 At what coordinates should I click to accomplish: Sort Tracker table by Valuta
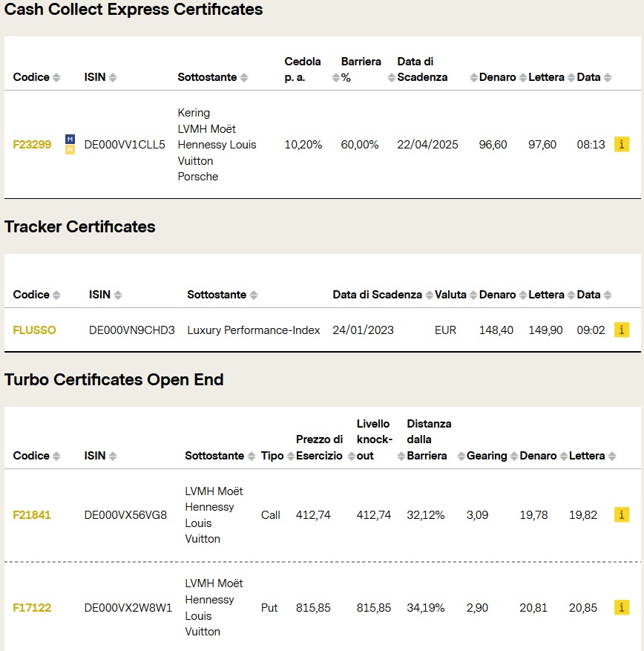473,295
